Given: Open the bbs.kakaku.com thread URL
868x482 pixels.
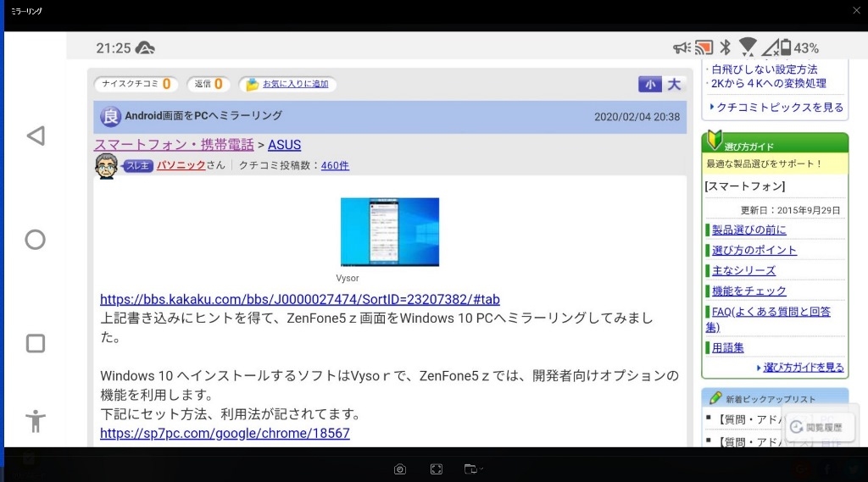Looking at the screenshot, I should 300,299.
